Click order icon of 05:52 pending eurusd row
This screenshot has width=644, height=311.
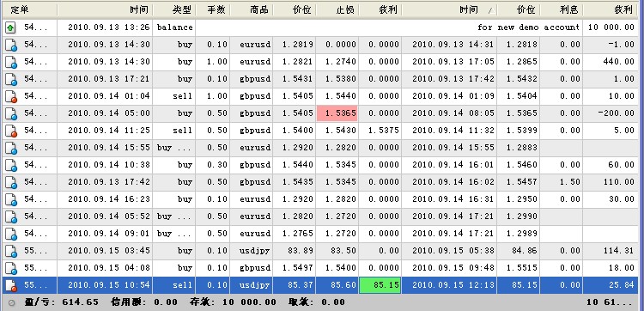[10, 216]
